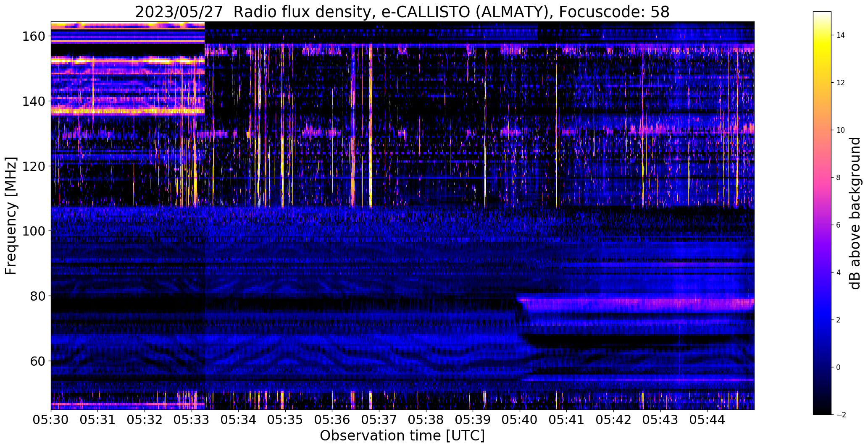Click the 'Frequency [MHz]' y-axis label
This screenshot has height=448, width=868.
11,216
